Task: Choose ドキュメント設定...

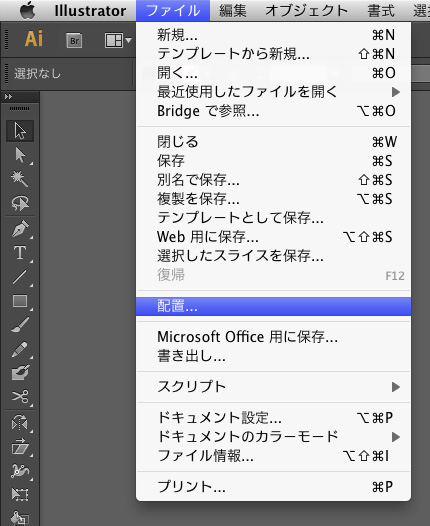Action: 274,418
